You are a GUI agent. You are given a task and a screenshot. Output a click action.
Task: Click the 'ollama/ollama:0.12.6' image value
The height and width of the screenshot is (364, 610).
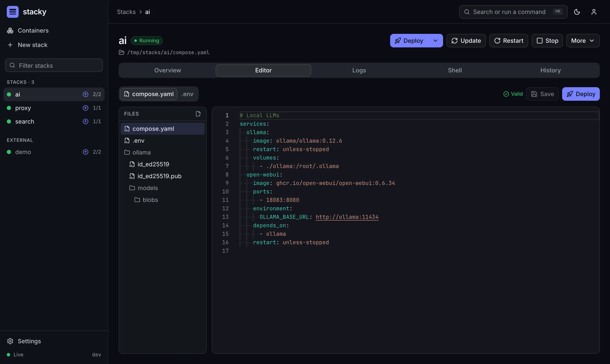point(309,141)
